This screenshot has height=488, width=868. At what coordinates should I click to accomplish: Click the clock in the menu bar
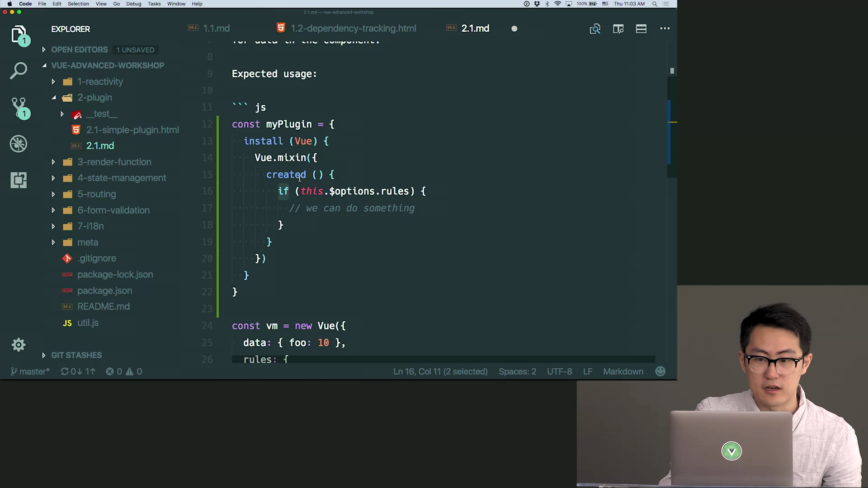pyautogui.click(x=629, y=4)
